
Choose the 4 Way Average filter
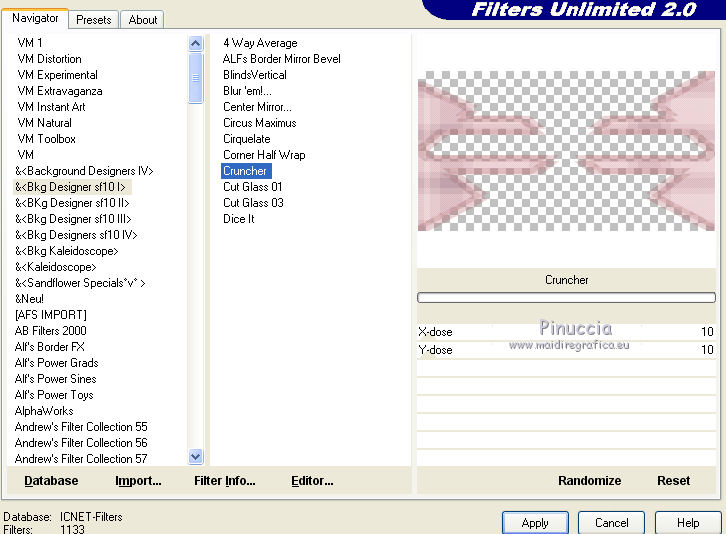[260, 43]
